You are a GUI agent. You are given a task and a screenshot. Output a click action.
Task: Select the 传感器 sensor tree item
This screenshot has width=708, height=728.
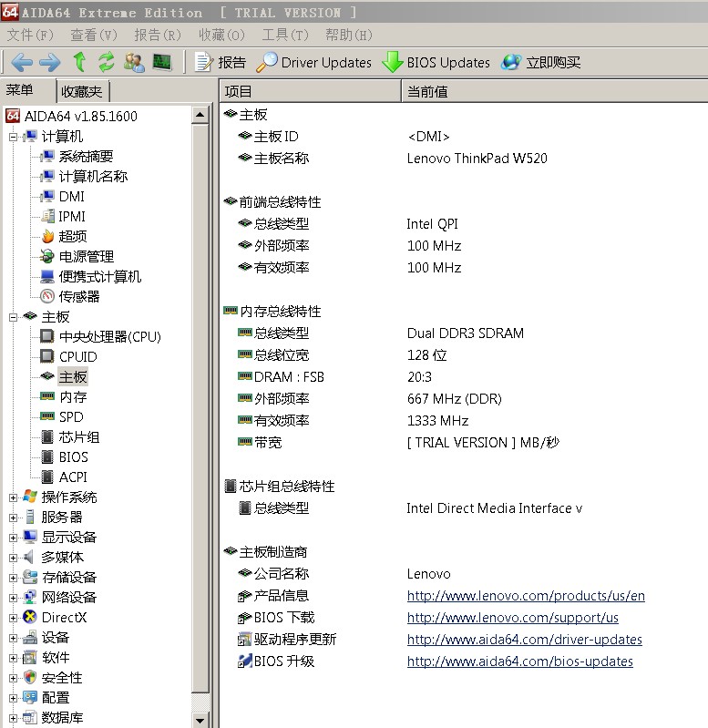79,297
